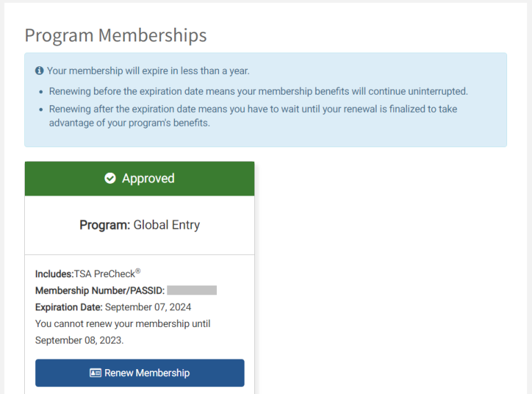The height and width of the screenshot is (394, 532).
Task: Click the 'cannot renew your membership until' notice
Action: click(122, 323)
